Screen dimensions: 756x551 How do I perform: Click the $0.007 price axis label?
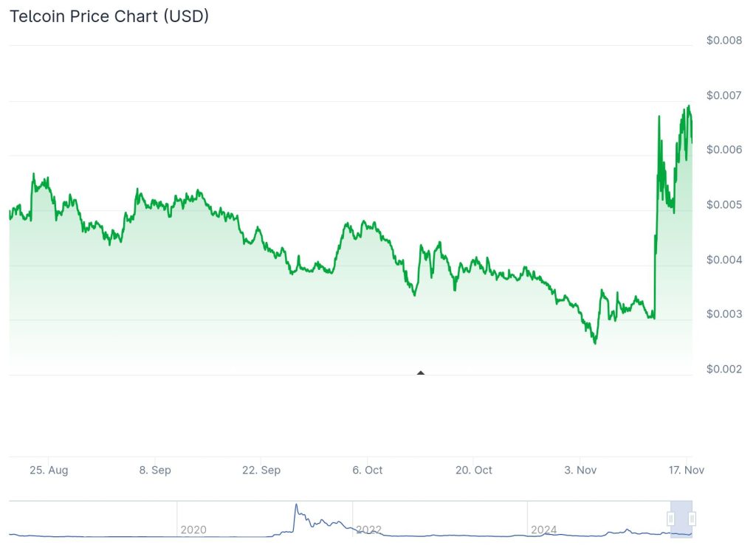coord(724,95)
